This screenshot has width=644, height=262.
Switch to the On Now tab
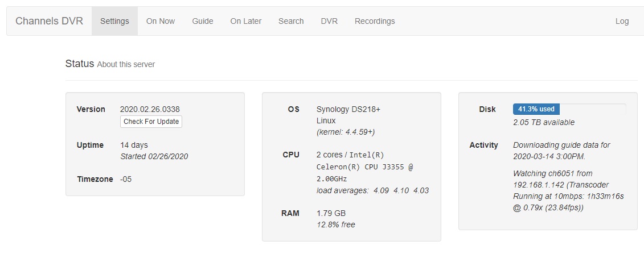point(161,21)
